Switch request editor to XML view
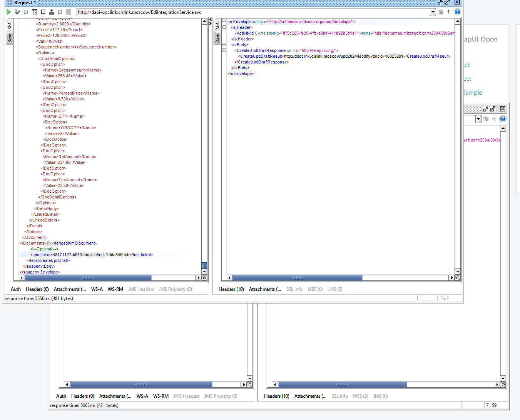 (10, 26)
